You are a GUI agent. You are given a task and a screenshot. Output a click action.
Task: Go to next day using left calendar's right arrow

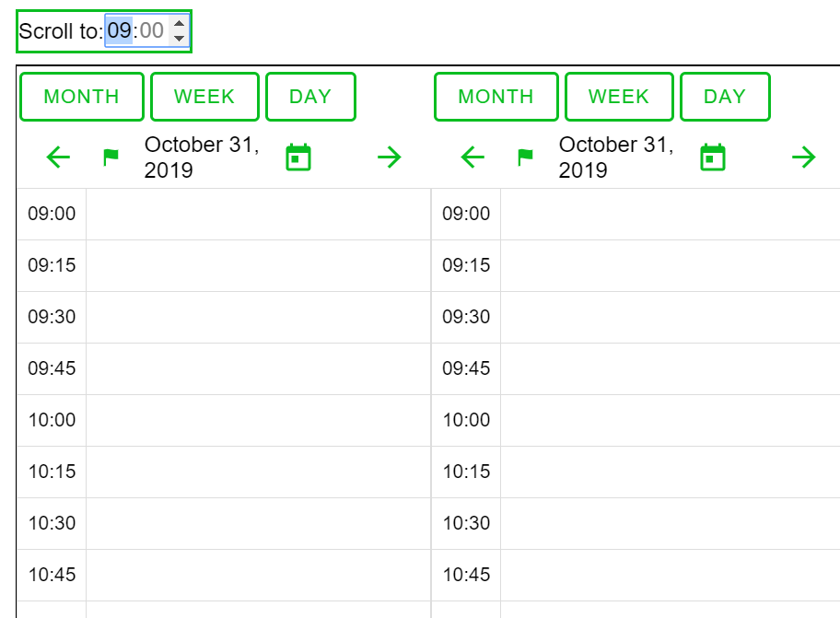click(389, 157)
